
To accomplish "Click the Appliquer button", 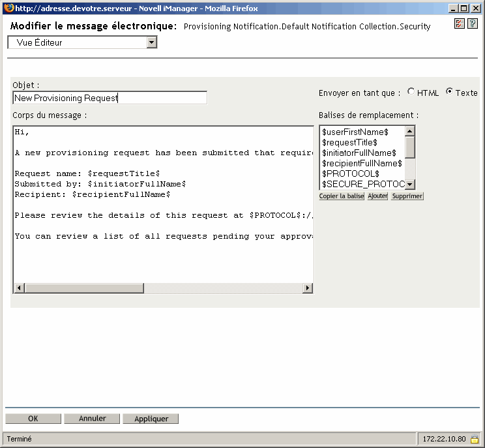I will (x=151, y=419).
